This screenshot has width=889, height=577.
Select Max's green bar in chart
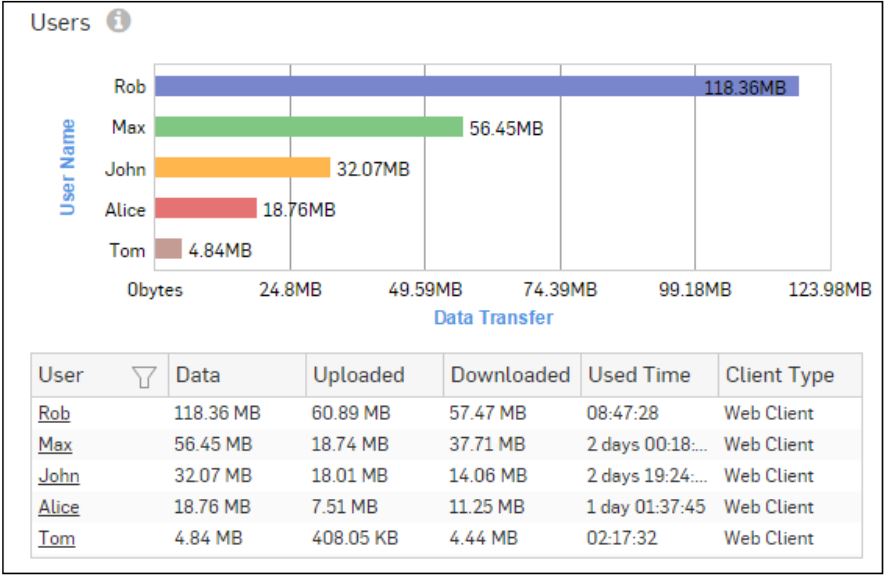tap(308, 127)
